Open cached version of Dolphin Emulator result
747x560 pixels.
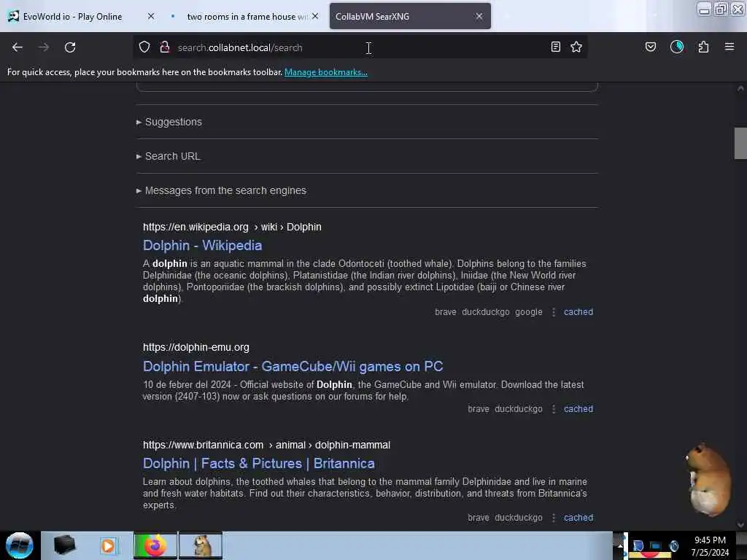(578, 409)
